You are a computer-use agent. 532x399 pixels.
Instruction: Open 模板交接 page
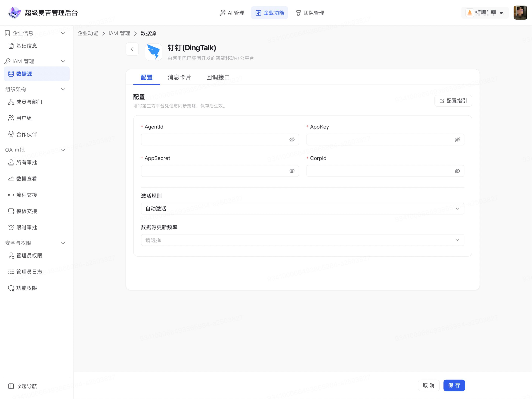[37, 211]
